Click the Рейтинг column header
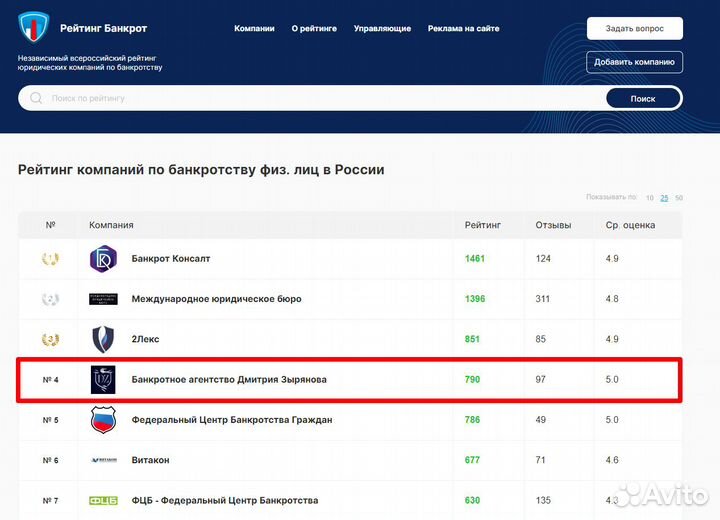Screen dimensions: 720x520 [x=483, y=225]
